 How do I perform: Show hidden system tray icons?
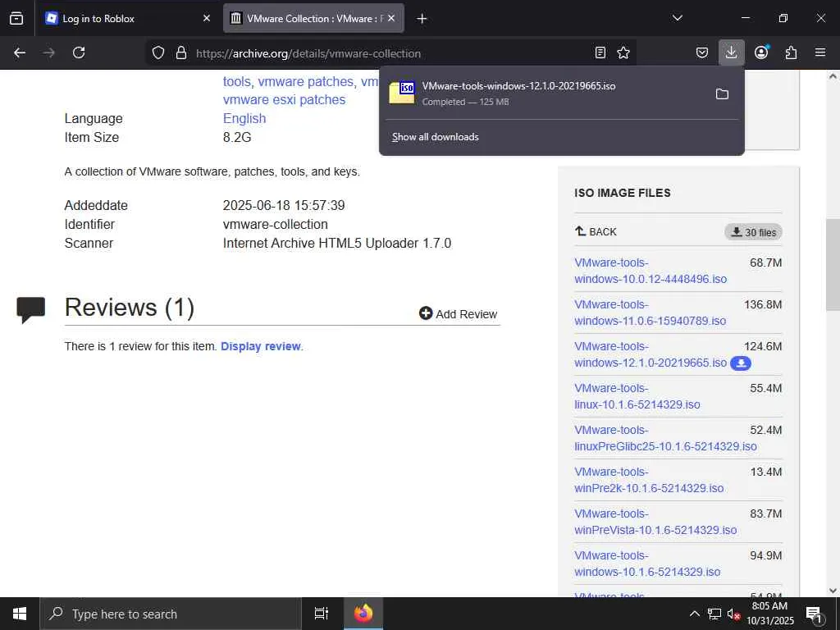click(694, 614)
